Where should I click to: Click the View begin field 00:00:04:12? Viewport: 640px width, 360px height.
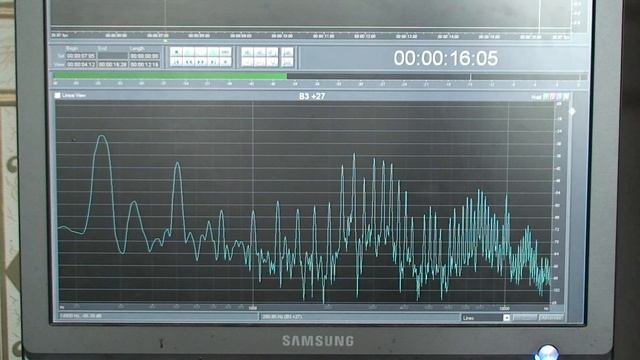tap(81, 64)
